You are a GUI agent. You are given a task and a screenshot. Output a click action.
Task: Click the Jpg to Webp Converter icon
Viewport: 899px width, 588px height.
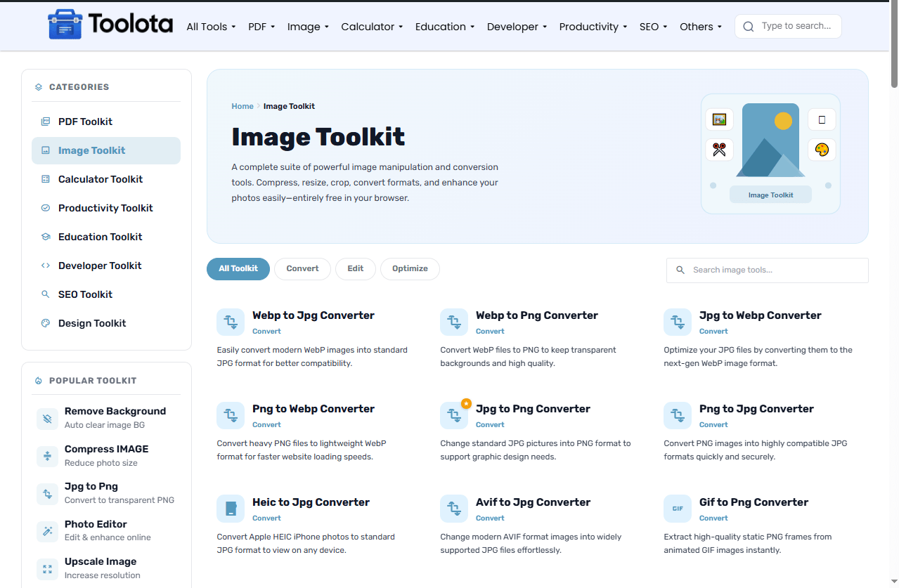(678, 322)
